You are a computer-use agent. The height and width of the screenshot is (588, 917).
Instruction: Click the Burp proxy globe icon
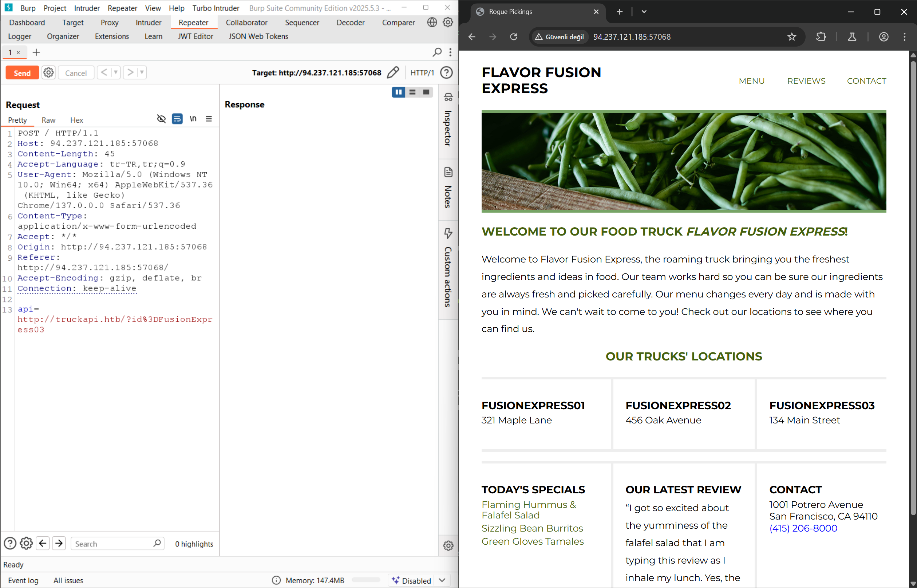click(432, 23)
